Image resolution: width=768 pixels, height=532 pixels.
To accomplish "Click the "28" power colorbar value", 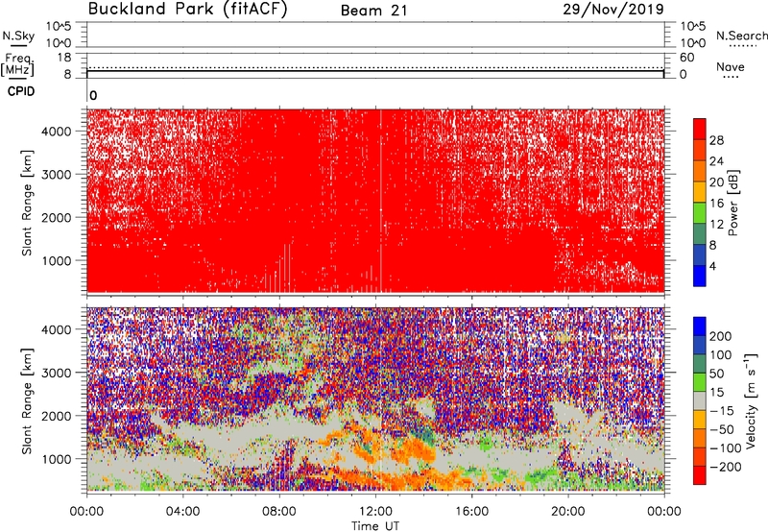I will 716,140.
